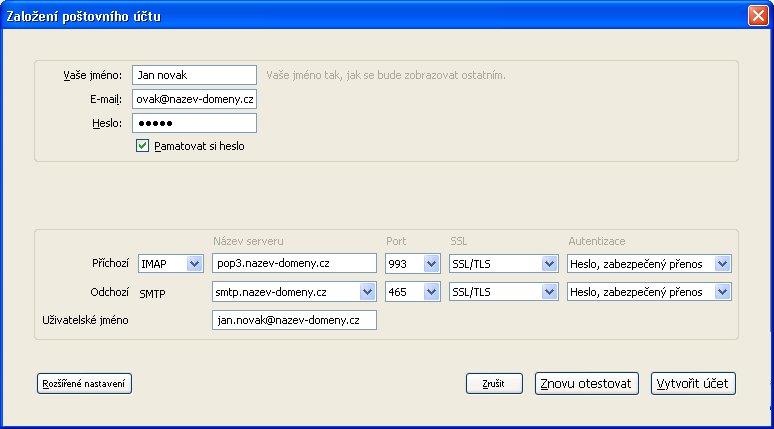Expand the outgoing port 465 dropdown

431,292
